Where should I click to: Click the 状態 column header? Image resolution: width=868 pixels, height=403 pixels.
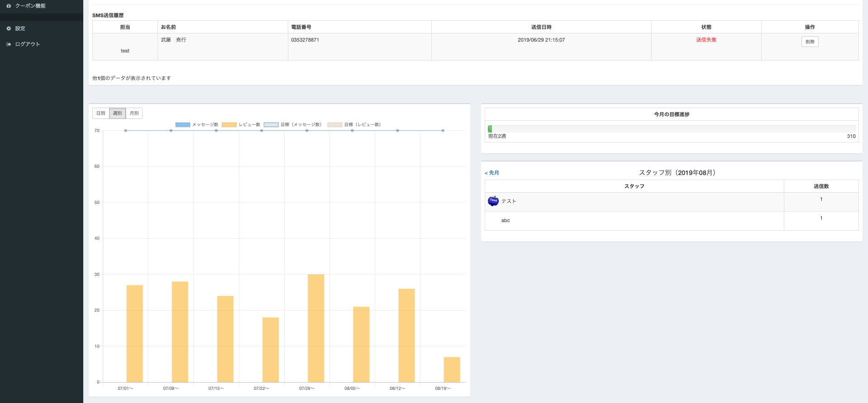click(706, 27)
